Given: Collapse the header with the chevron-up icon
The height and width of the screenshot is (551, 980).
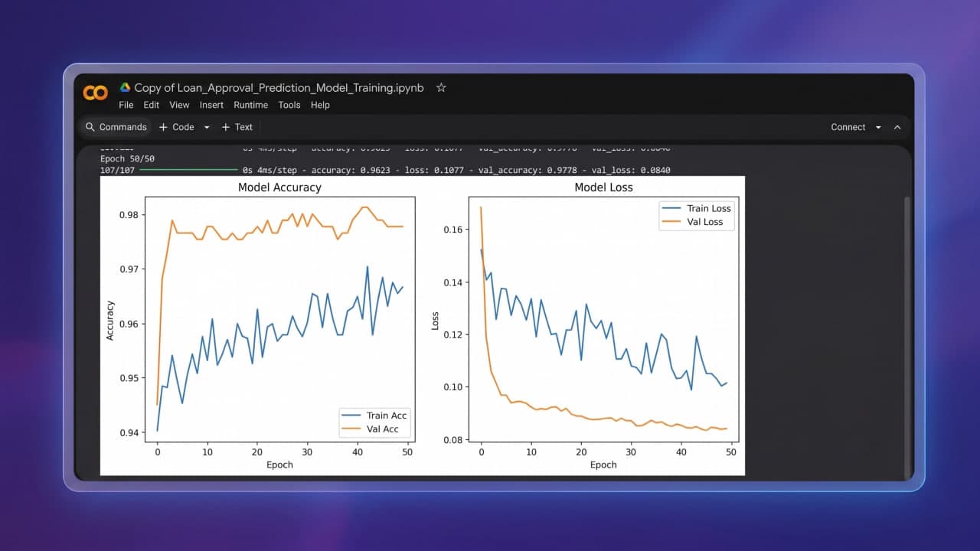Looking at the screenshot, I should tap(897, 127).
